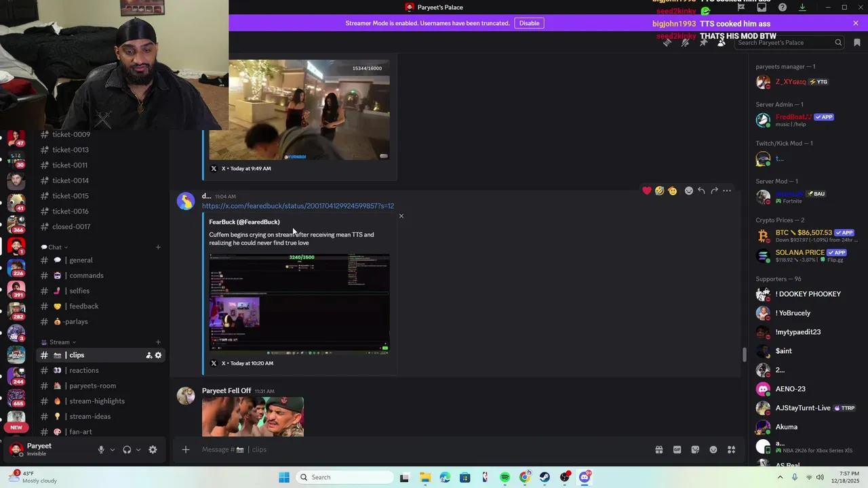Viewport: 868px width, 488px height.
Task: Open the reactions channel
Action: (x=100, y=371)
